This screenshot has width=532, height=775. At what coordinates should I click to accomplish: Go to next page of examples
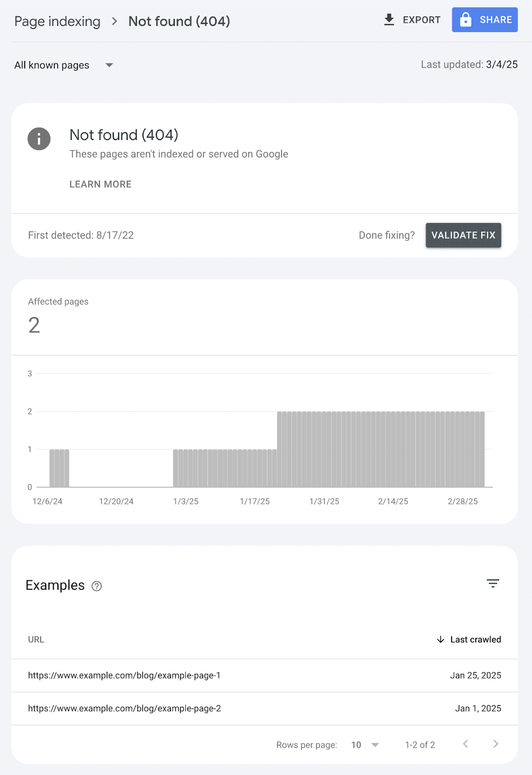(496, 744)
